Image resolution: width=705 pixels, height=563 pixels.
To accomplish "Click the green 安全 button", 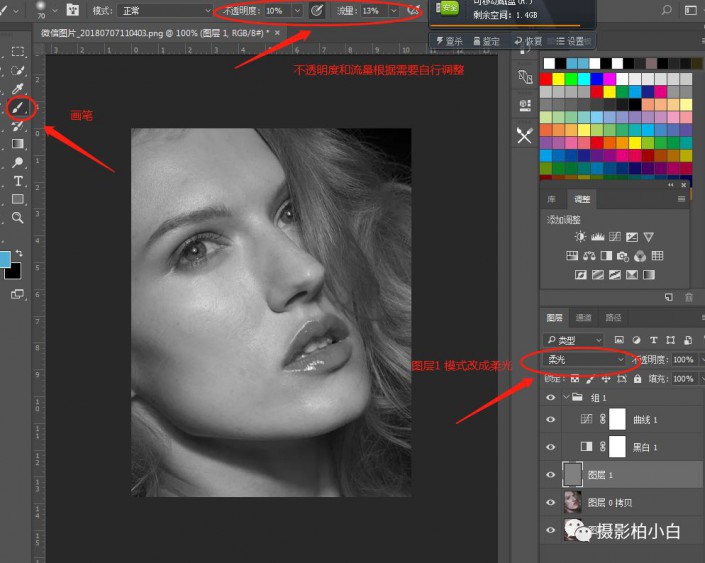I will coord(447,7).
